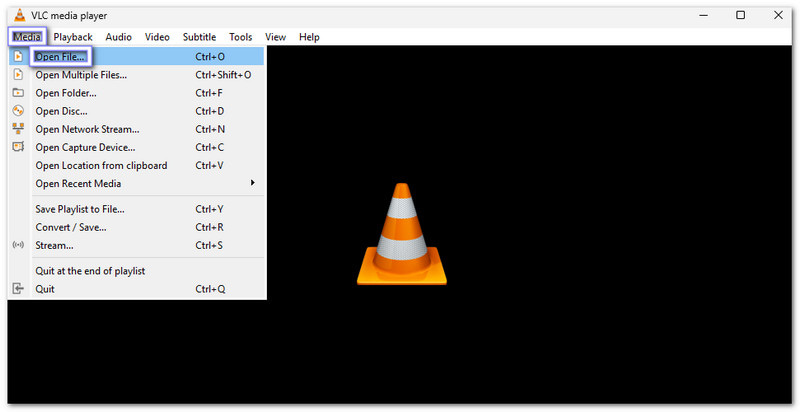Select Convert / Save... menu entry

point(71,227)
